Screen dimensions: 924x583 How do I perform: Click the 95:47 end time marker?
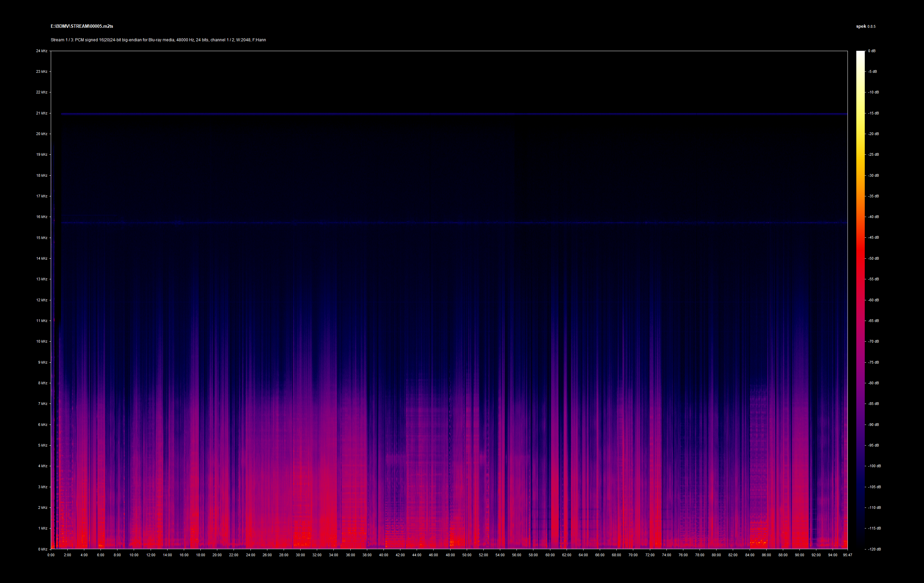click(847, 555)
